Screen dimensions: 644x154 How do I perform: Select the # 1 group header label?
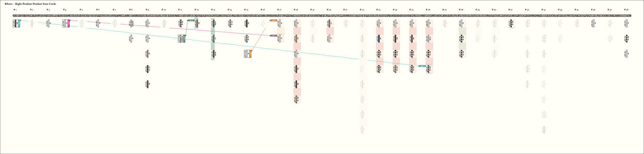pos(15,10)
